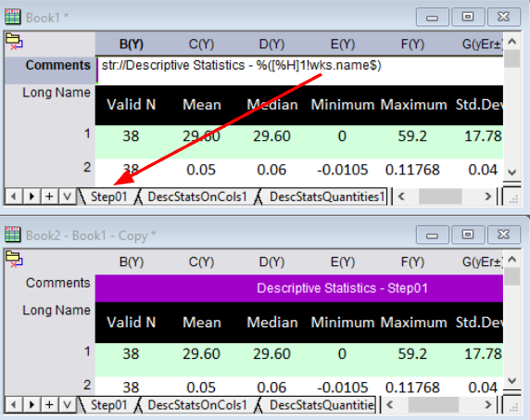The height and width of the screenshot is (420, 530).
Task: Click Maximum long name cell in Book1
Action: [x=413, y=105]
